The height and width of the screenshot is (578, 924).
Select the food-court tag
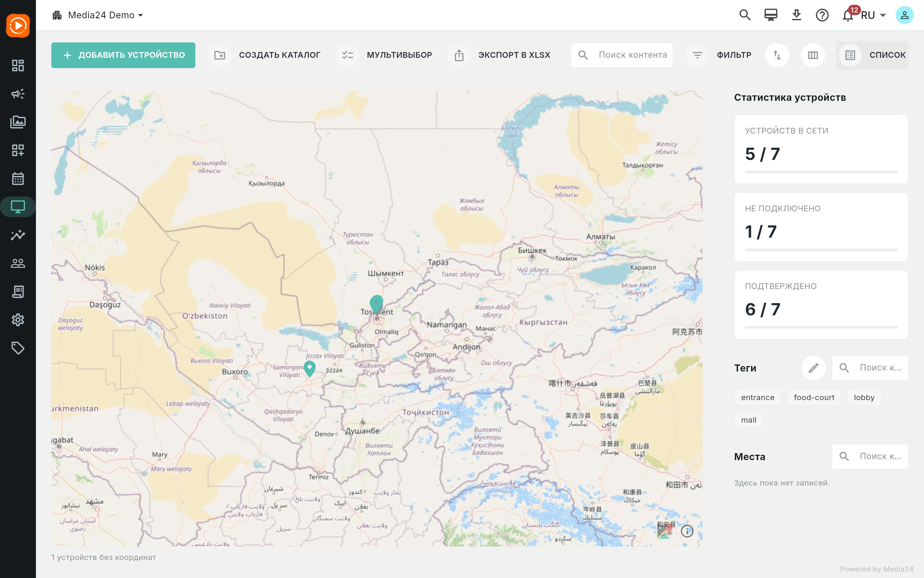point(814,398)
